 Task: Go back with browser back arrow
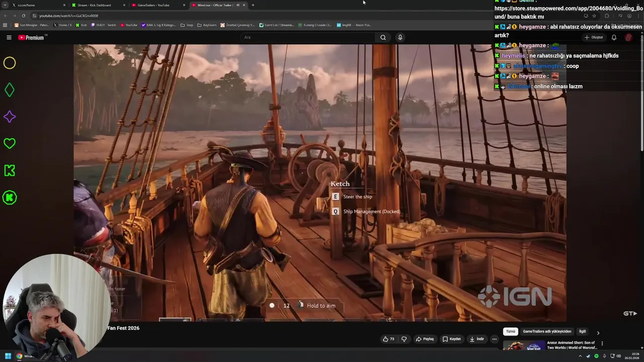(6, 16)
